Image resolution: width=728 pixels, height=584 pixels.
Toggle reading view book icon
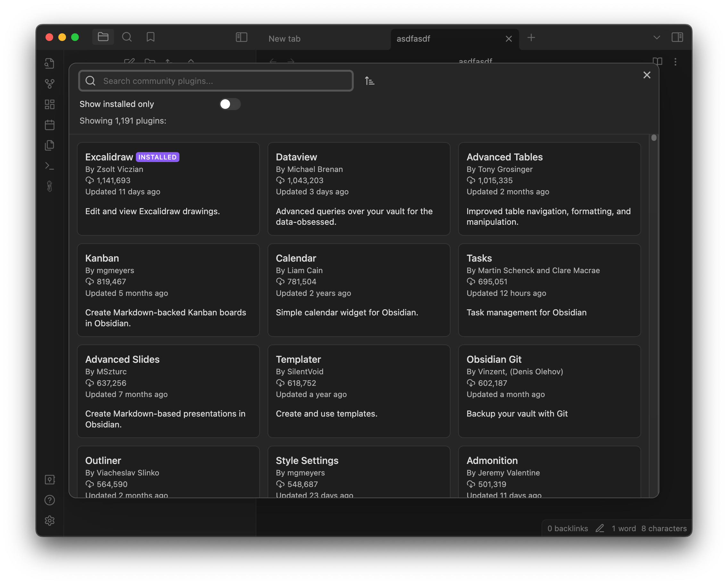coord(657,61)
